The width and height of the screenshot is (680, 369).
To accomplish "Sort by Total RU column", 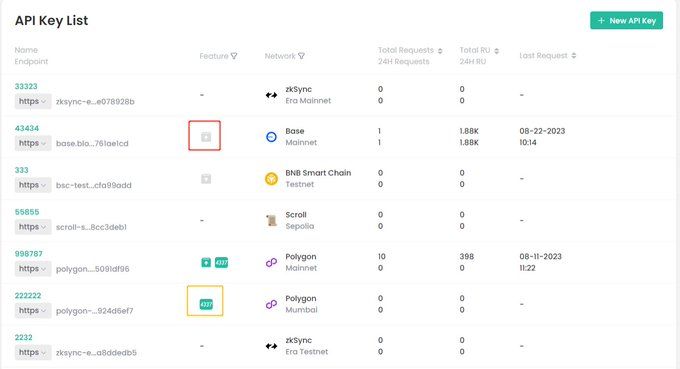I will pyautogui.click(x=497, y=51).
